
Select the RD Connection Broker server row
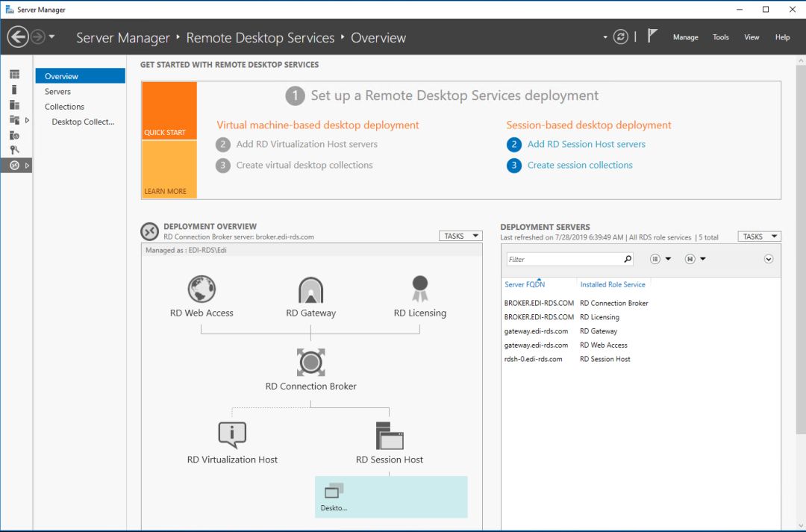click(x=640, y=303)
